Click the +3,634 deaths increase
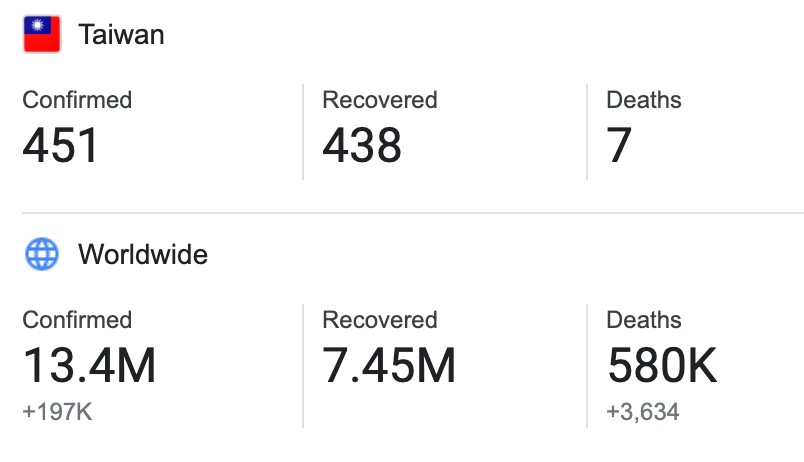 (x=643, y=412)
